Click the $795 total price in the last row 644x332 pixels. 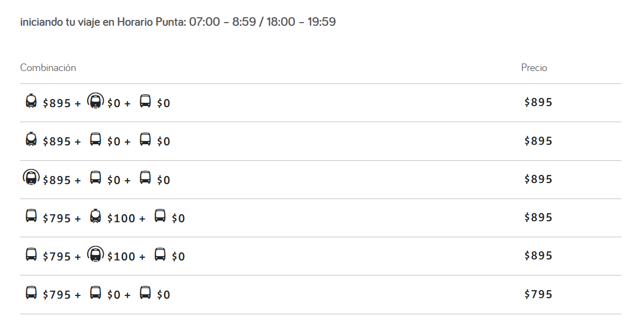pos(538,294)
